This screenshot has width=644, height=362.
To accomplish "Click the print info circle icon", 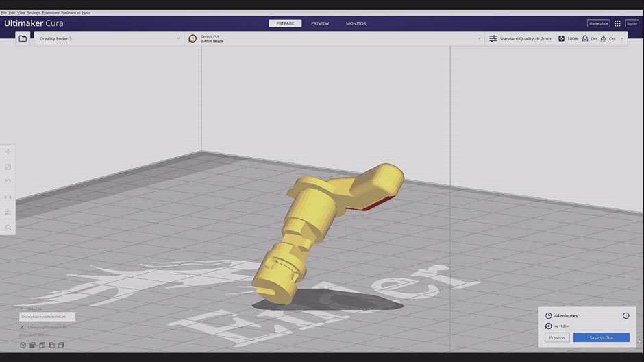I will pos(626,315).
